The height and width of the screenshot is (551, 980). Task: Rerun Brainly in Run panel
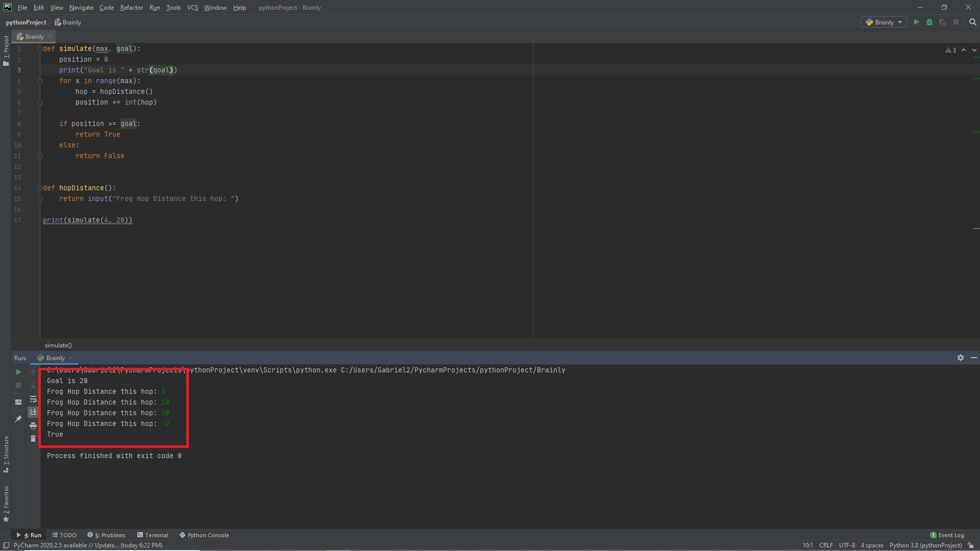(18, 372)
